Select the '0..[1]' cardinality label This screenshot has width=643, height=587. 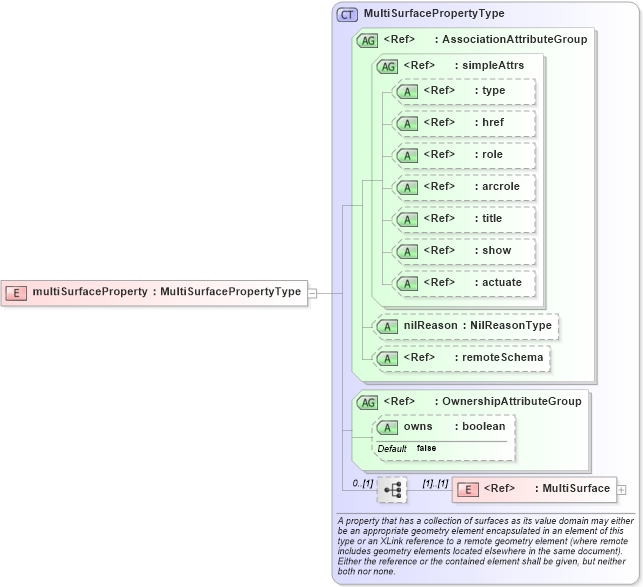(363, 483)
